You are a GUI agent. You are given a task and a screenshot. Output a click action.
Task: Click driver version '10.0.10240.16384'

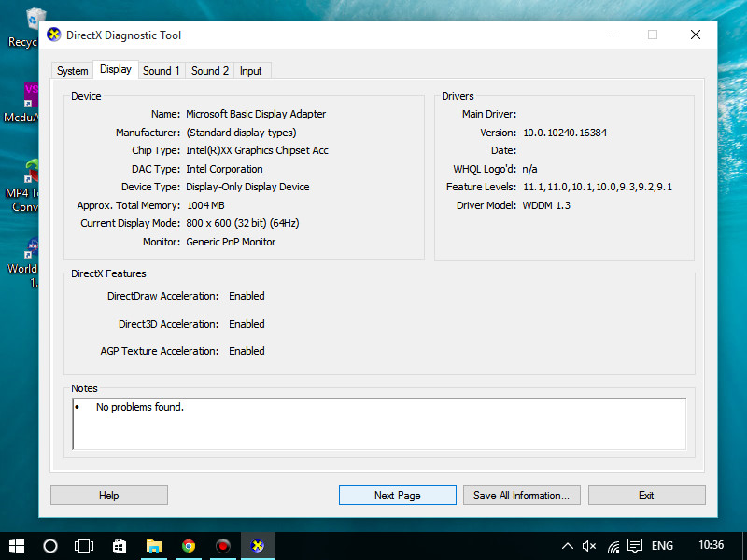565,133
